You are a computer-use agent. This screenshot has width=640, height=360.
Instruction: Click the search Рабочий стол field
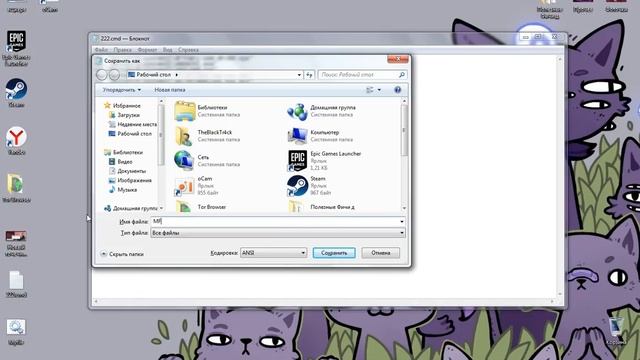(x=362, y=75)
